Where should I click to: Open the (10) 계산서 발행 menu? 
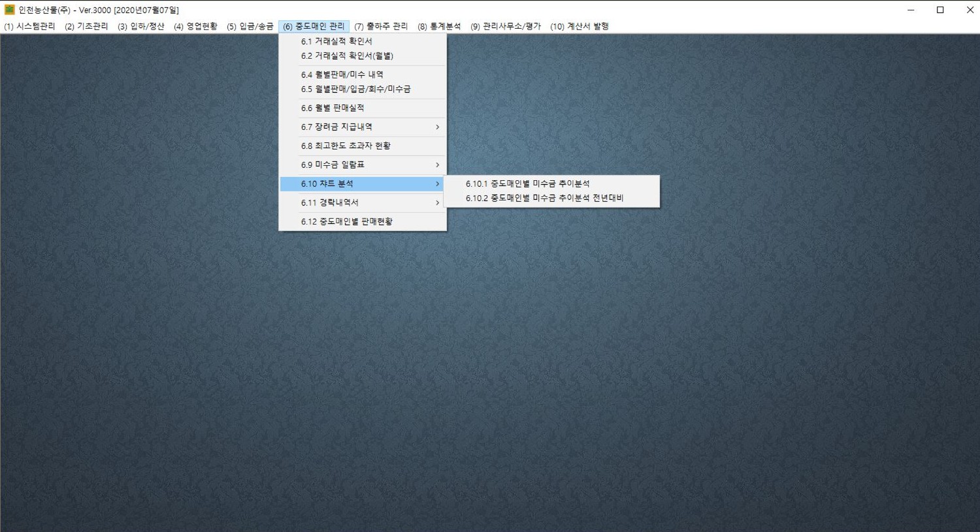point(579,26)
